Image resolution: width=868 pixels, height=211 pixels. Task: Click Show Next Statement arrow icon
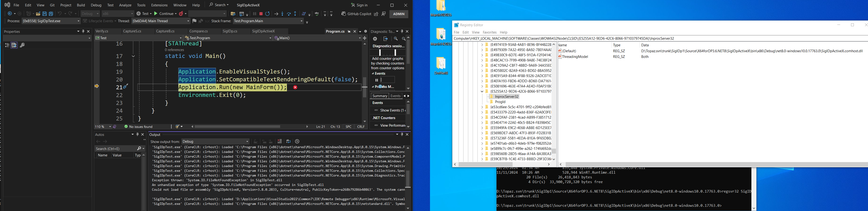[x=276, y=14]
